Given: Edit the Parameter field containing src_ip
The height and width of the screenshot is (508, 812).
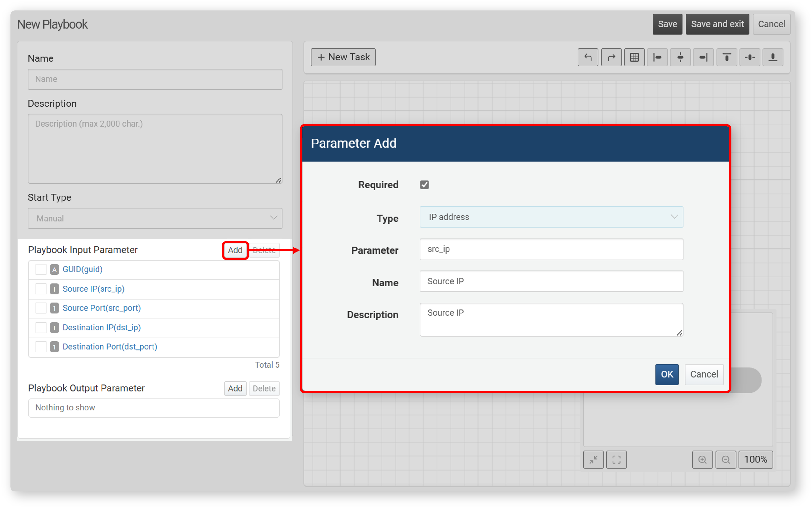Looking at the screenshot, I should coord(551,249).
